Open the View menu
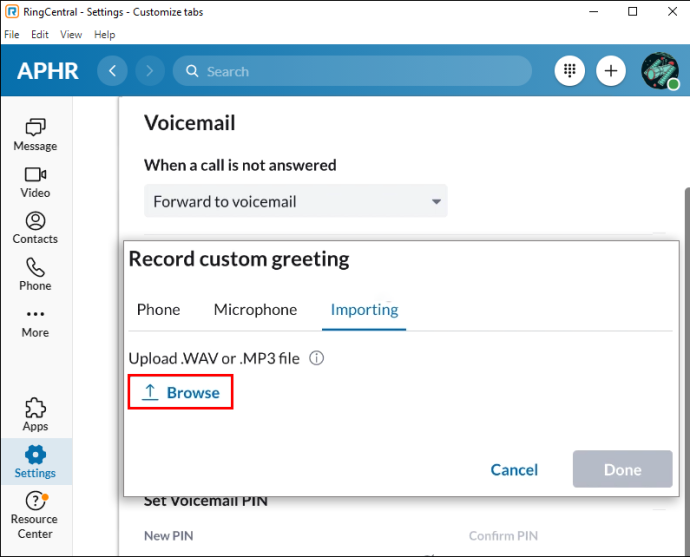This screenshot has width=690, height=557. point(71,34)
